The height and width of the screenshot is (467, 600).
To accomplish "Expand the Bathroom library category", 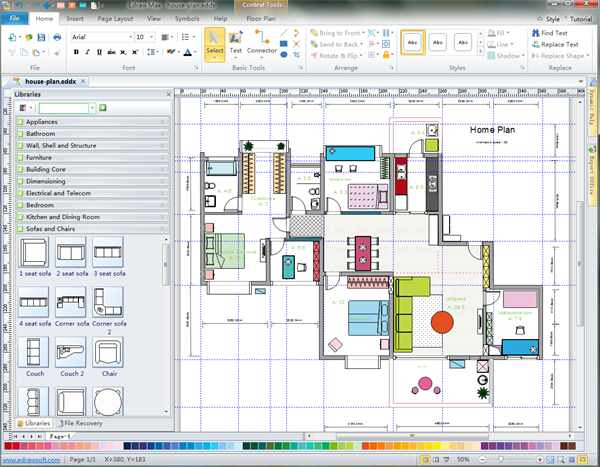I will (x=41, y=133).
